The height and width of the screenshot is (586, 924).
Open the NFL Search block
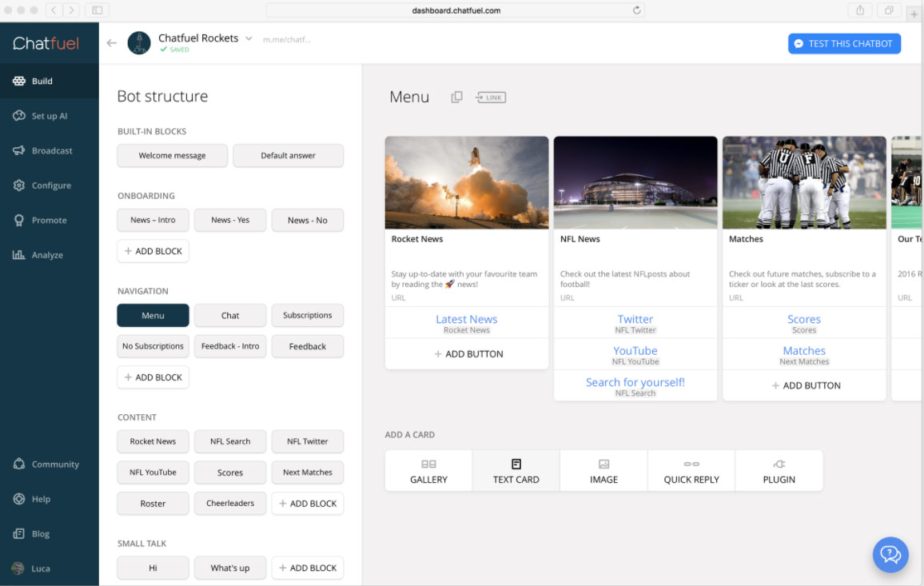pos(230,441)
